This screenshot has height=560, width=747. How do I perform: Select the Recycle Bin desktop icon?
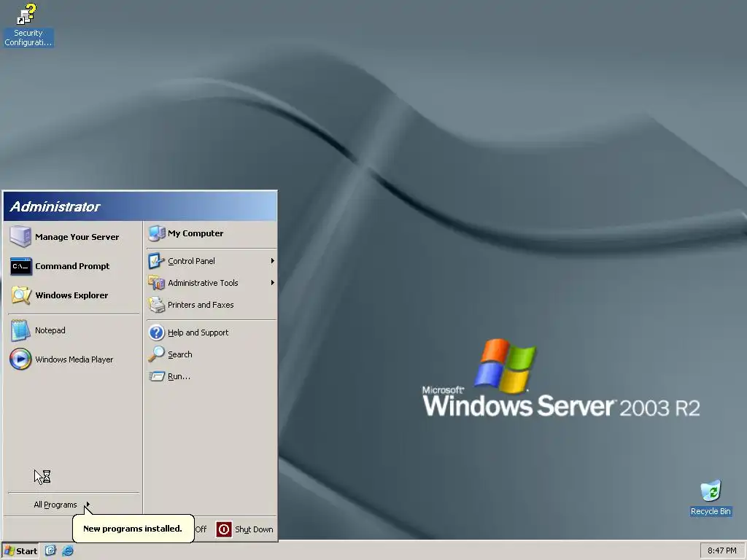pyautogui.click(x=711, y=499)
